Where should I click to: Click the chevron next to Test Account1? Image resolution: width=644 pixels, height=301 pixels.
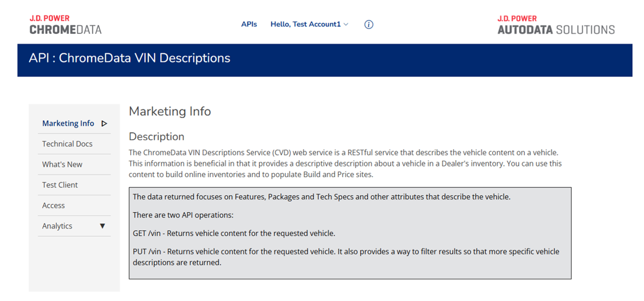click(x=346, y=25)
